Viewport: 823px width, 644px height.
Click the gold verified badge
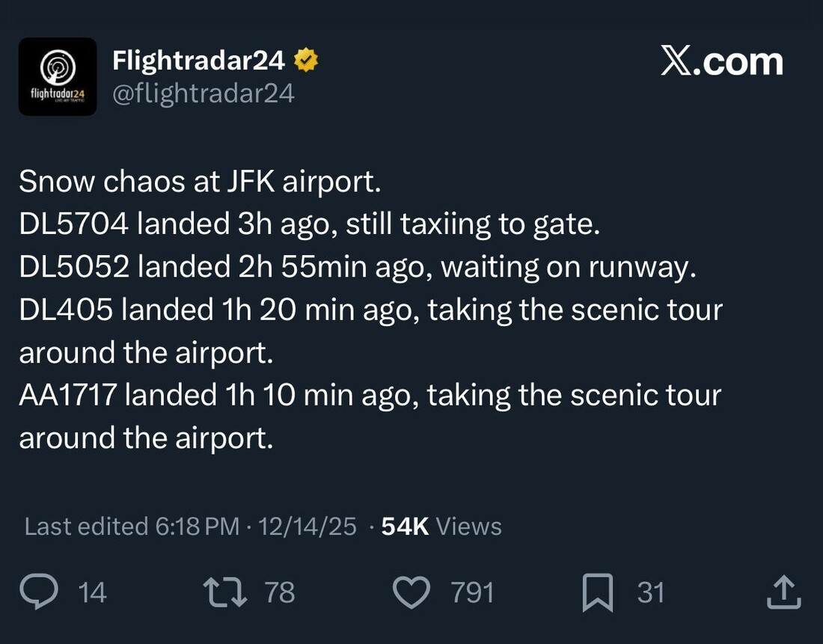pyautogui.click(x=306, y=61)
